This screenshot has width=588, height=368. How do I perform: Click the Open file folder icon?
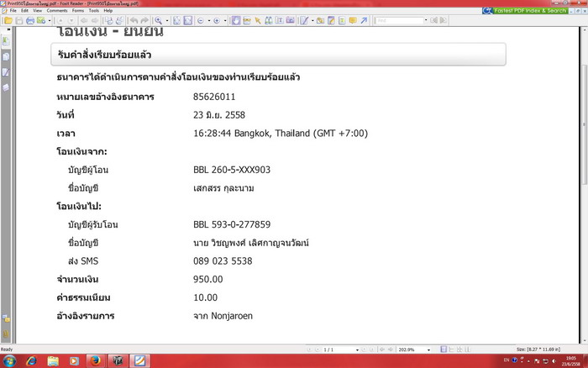(x=7, y=20)
